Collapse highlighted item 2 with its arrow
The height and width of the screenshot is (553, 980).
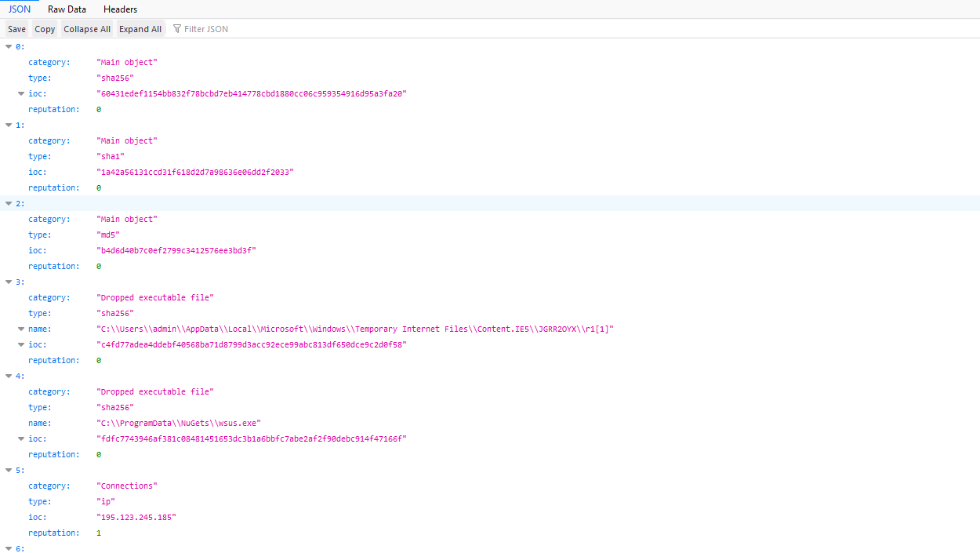click(x=9, y=204)
